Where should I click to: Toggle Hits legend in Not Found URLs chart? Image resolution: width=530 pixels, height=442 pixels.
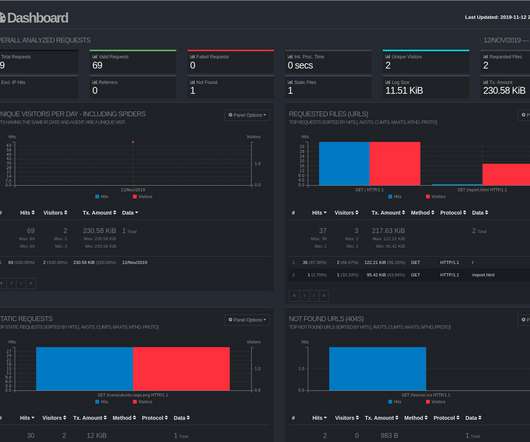[395, 402]
